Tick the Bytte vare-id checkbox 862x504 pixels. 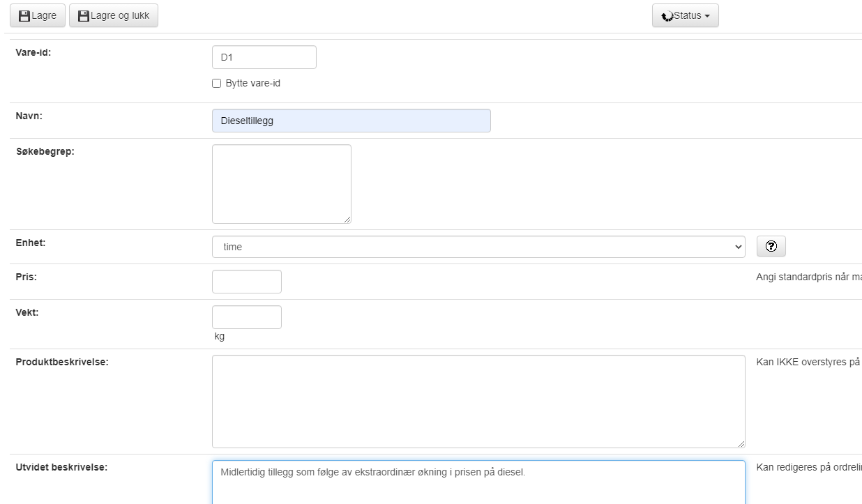tap(216, 83)
